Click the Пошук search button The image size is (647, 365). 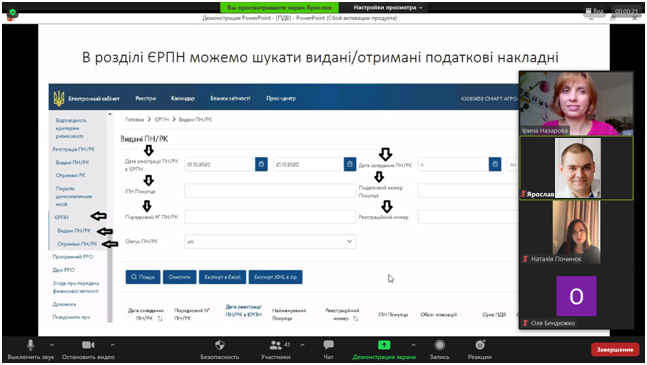click(x=143, y=277)
